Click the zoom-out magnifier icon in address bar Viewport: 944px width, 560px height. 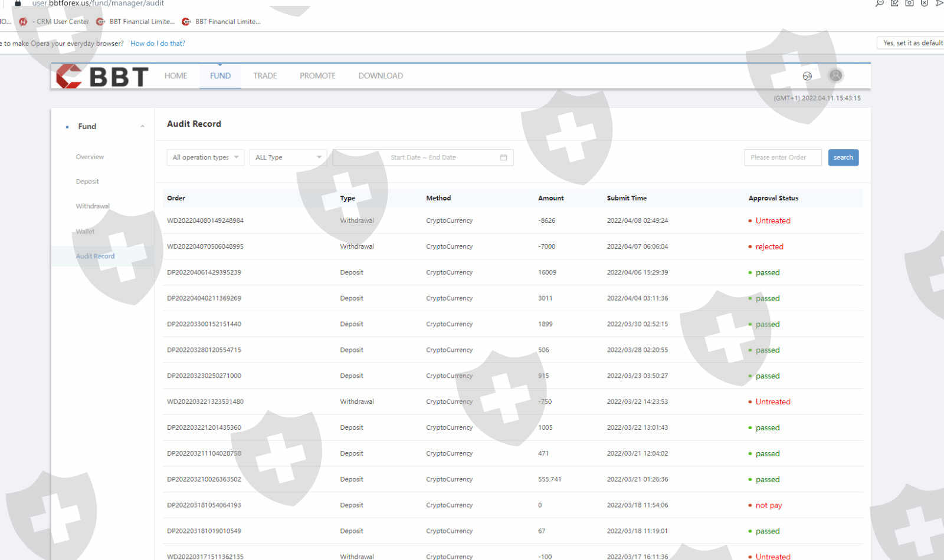pos(880,3)
